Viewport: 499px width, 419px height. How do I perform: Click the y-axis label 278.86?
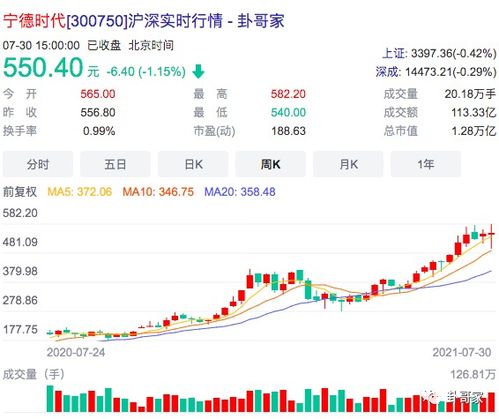coord(20,300)
